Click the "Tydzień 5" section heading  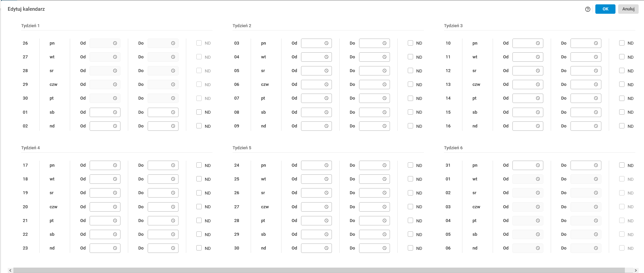(242, 148)
